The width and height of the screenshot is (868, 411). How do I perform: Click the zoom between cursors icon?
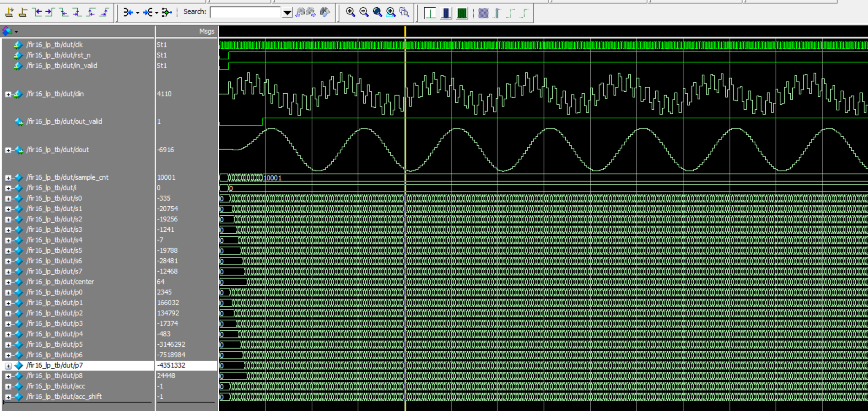pyautogui.click(x=404, y=12)
